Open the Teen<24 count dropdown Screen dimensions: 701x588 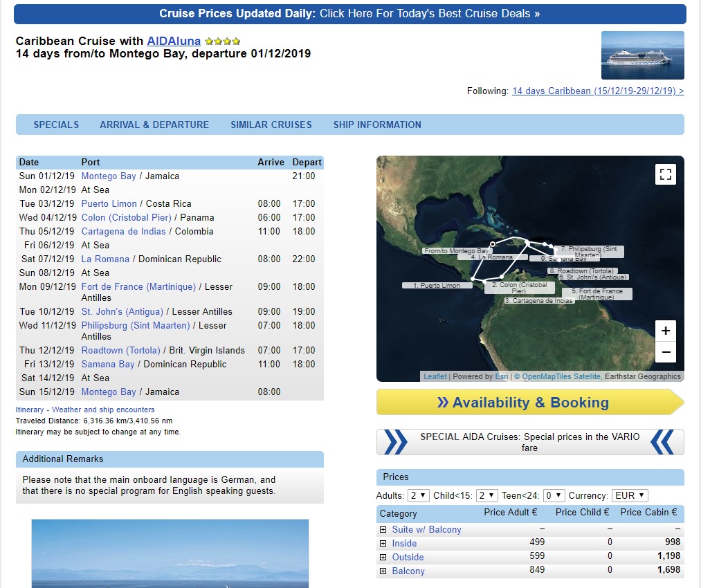(554, 495)
